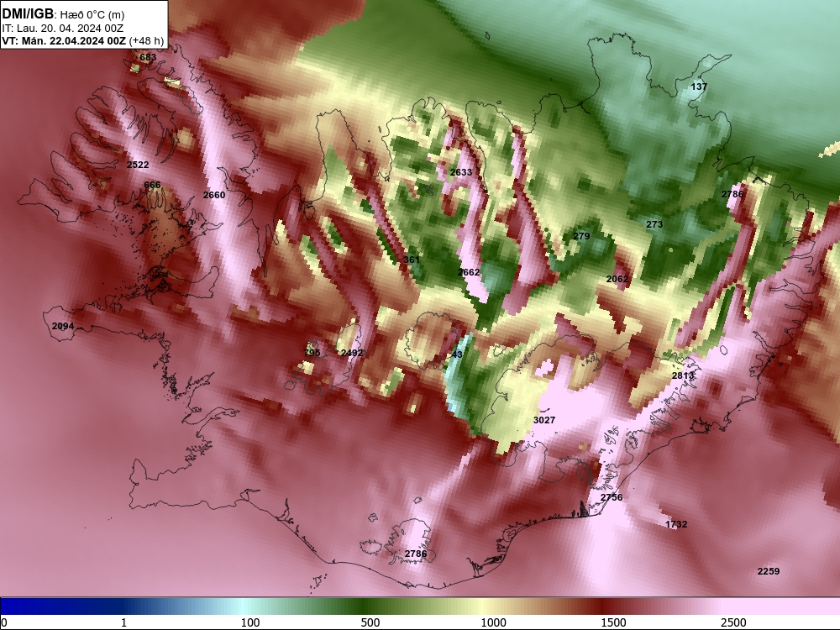The width and height of the screenshot is (840, 630).
Task: Click the map value 2492
Action: coord(351,353)
